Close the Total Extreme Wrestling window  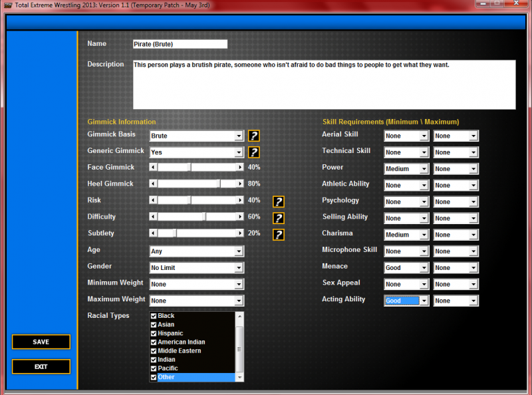[x=517, y=3]
